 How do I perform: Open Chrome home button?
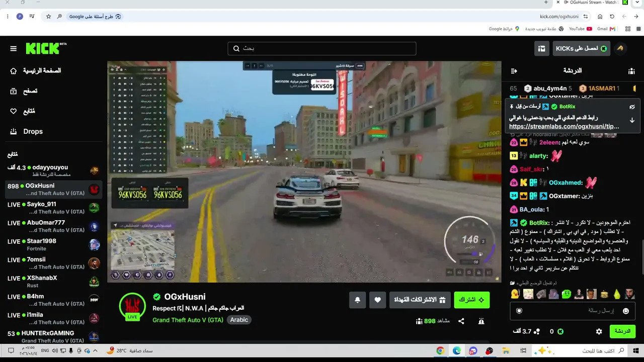coord(600,17)
